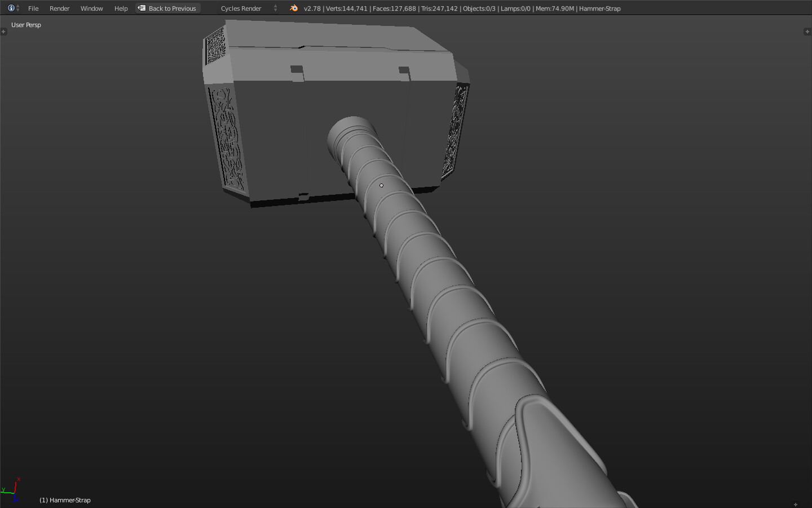Click the (1) Hammer-Strap object label

[x=65, y=500]
